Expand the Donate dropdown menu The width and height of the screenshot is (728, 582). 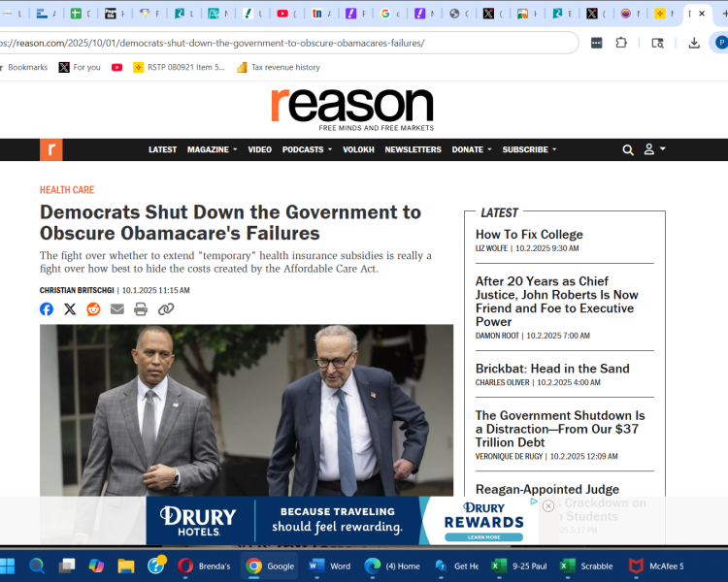(x=471, y=150)
